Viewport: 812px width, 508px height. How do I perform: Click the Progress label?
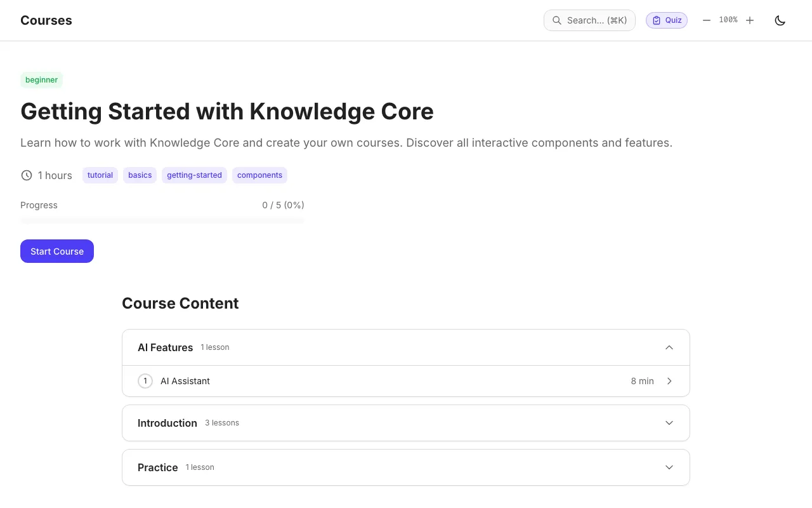pos(39,205)
